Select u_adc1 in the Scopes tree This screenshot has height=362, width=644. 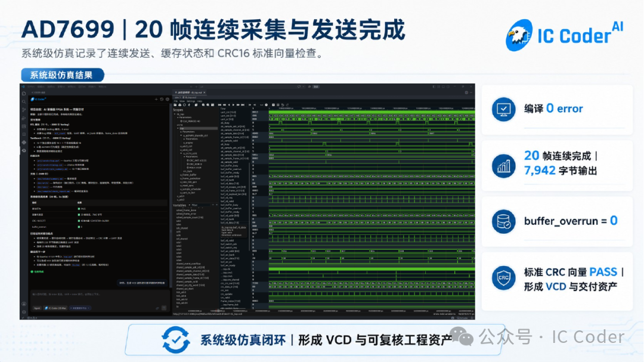(180, 196)
